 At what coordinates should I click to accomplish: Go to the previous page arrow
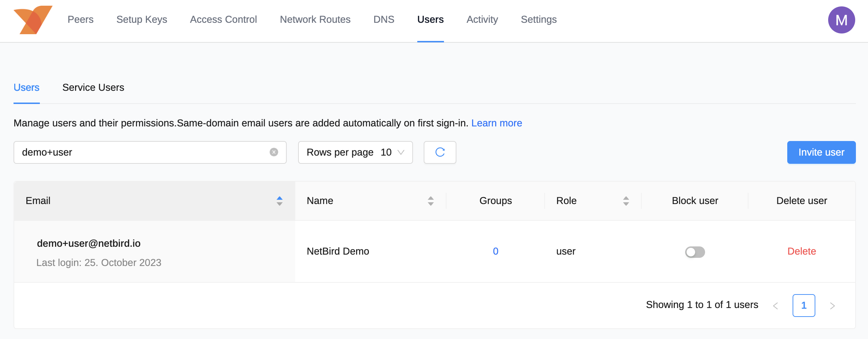coord(776,306)
